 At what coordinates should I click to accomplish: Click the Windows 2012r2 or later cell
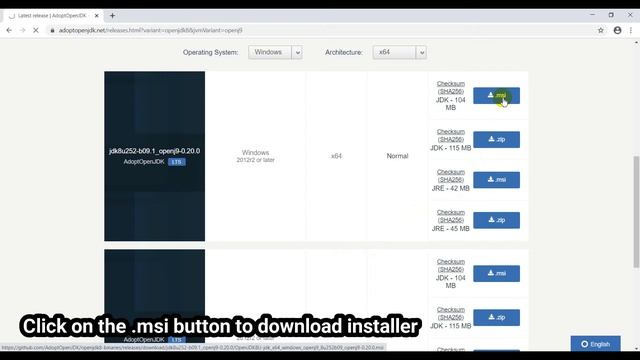[x=256, y=156]
